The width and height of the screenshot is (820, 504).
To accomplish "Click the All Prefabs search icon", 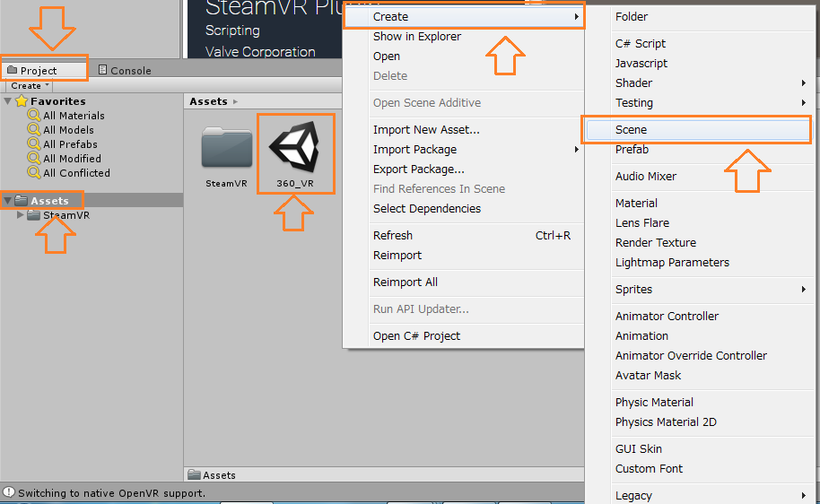I will pos(34,143).
